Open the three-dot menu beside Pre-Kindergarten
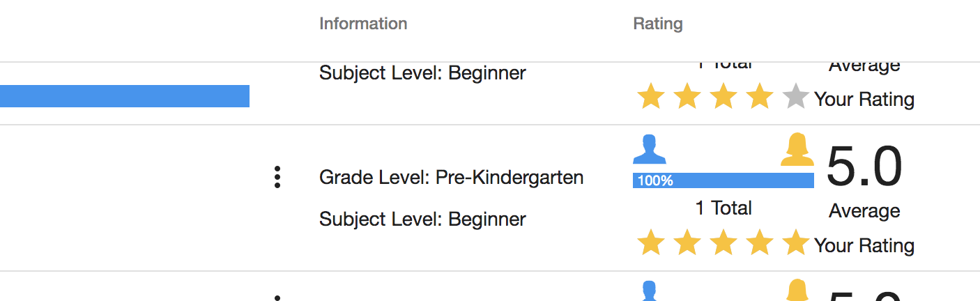Viewport: 980px width, 301px height. [x=277, y=177]
